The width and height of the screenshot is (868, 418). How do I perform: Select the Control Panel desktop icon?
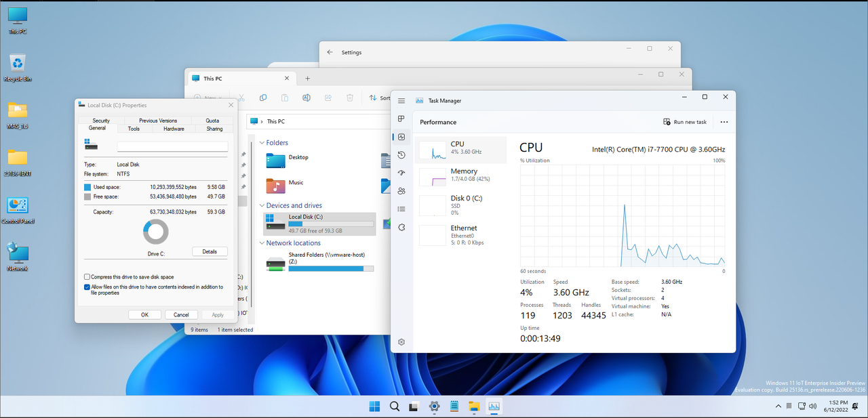[x=18, y=211]
